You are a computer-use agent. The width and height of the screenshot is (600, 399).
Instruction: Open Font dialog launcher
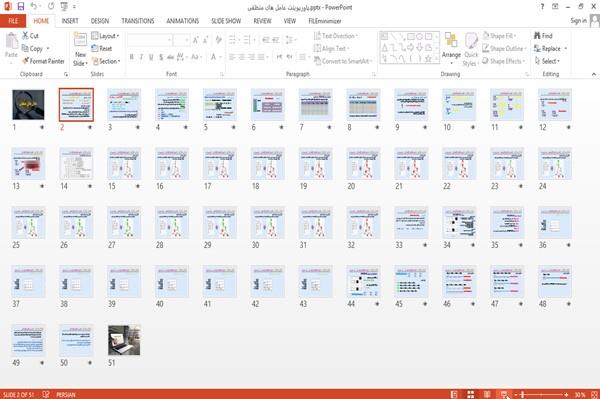pos(222,74)
